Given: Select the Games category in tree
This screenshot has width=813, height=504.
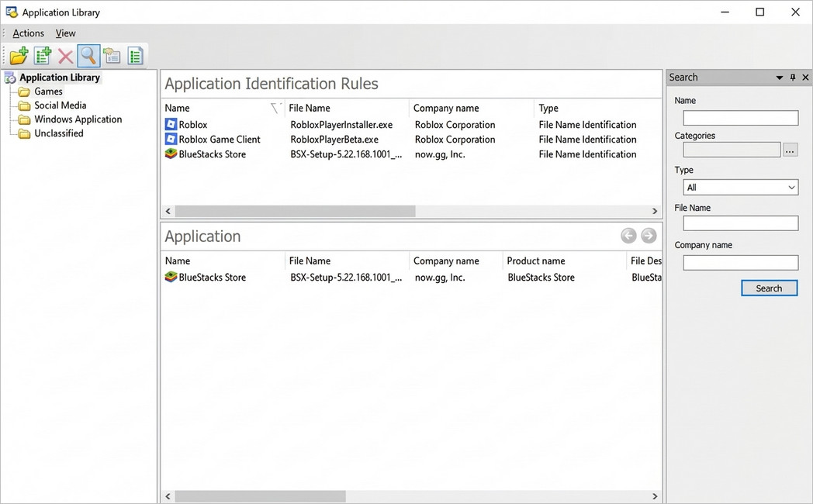Looking at the screenshot, I should click(48, 91).
